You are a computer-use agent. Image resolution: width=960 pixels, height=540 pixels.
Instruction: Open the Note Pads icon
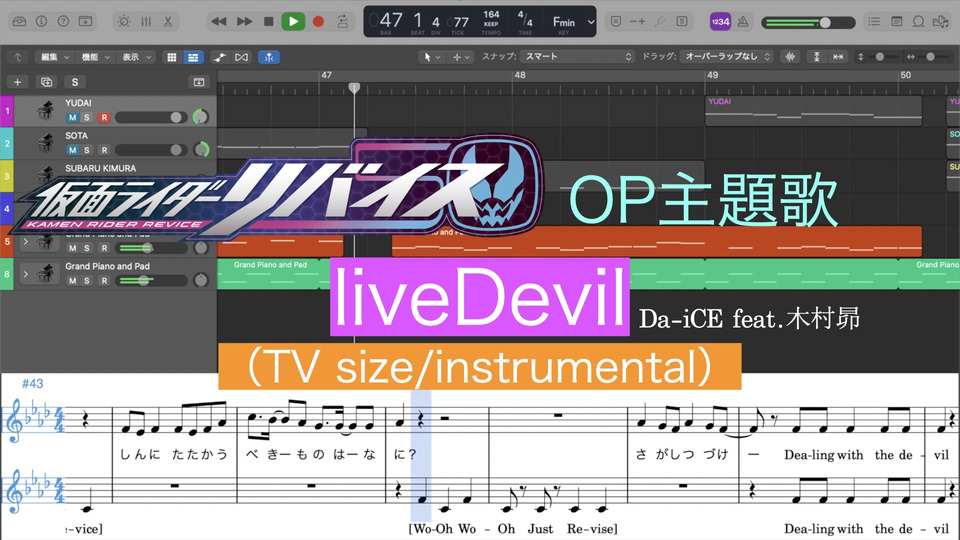896,21
